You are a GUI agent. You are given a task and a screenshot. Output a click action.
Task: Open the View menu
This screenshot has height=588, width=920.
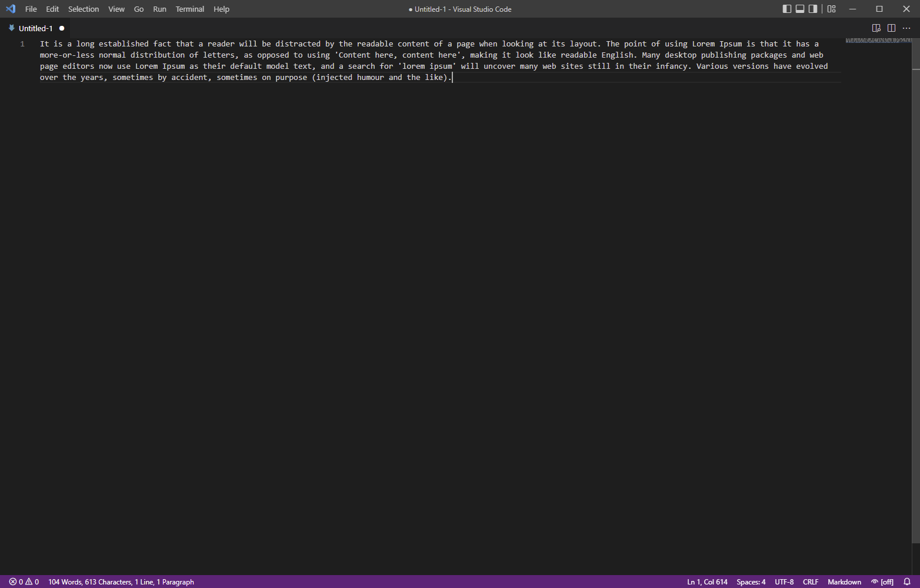pos(116,9)
